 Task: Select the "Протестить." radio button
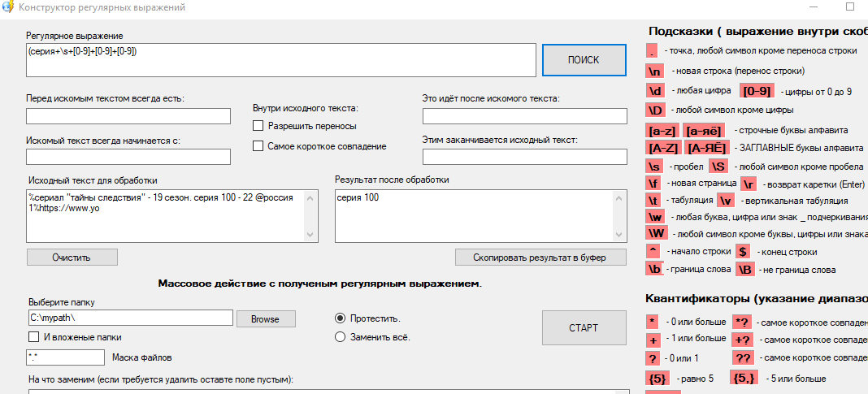tap(341, 318)
